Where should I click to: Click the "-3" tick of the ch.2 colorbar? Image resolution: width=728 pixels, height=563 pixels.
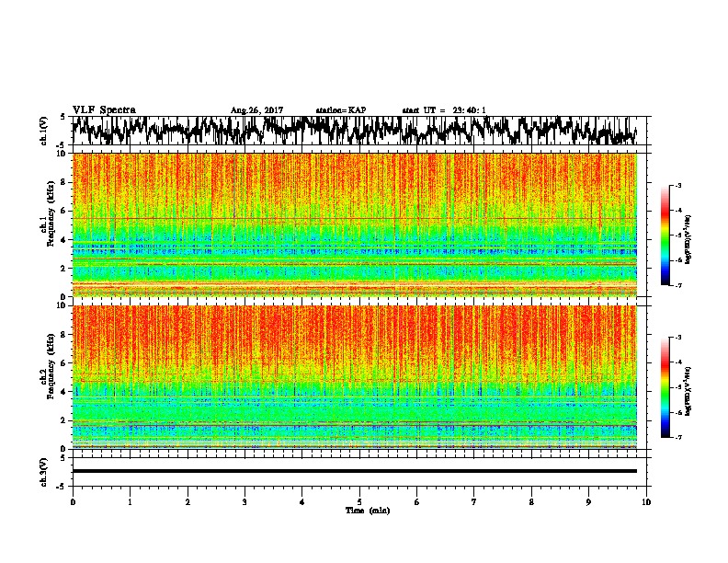pos(677,338)
